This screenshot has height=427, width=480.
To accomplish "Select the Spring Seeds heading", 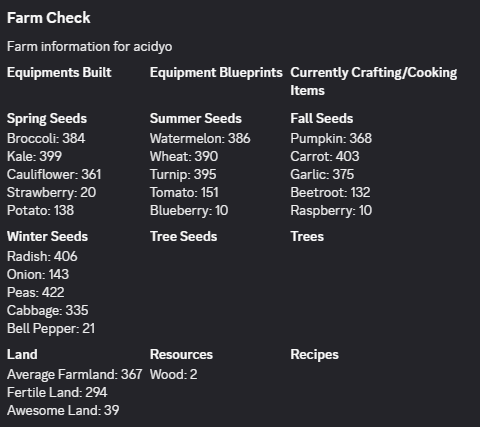I will [47, 119].
